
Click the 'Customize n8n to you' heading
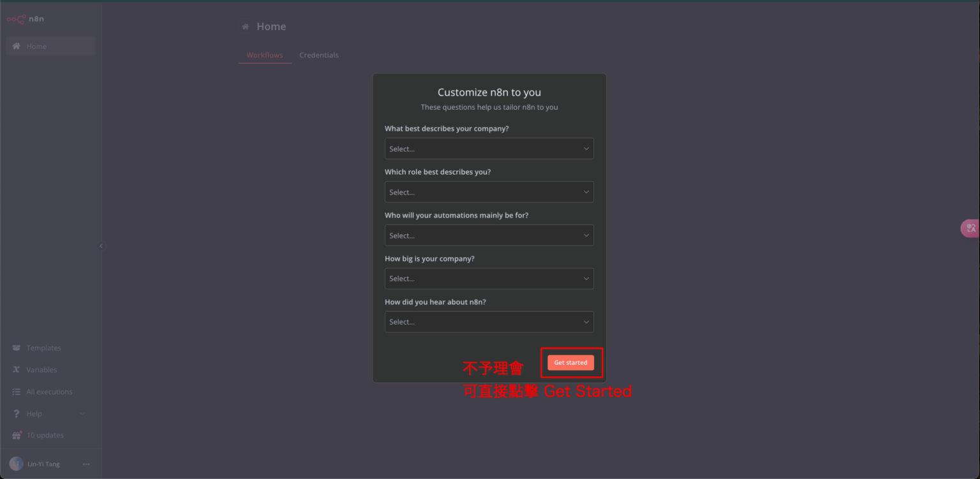click(489, 92)
